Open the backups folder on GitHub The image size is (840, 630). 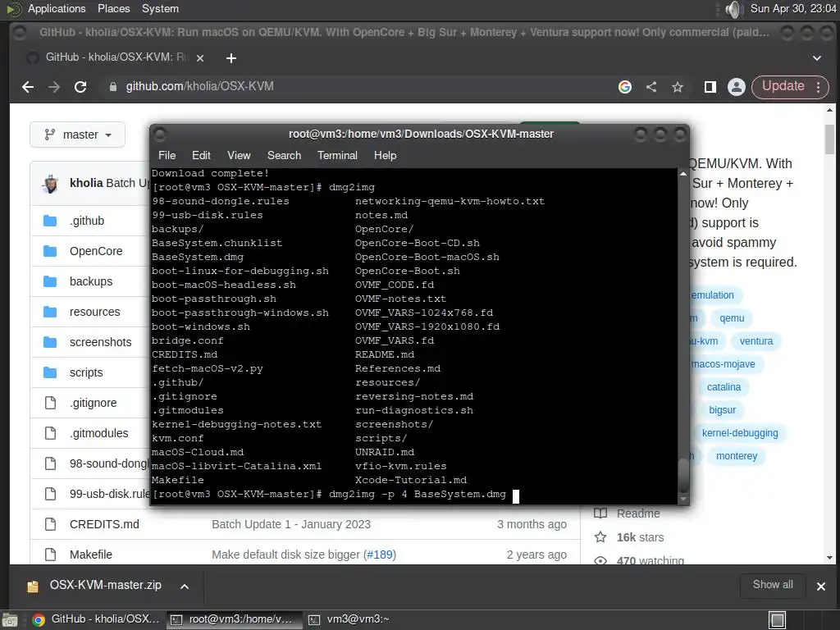pyautogui.click(x=91, y=281)
